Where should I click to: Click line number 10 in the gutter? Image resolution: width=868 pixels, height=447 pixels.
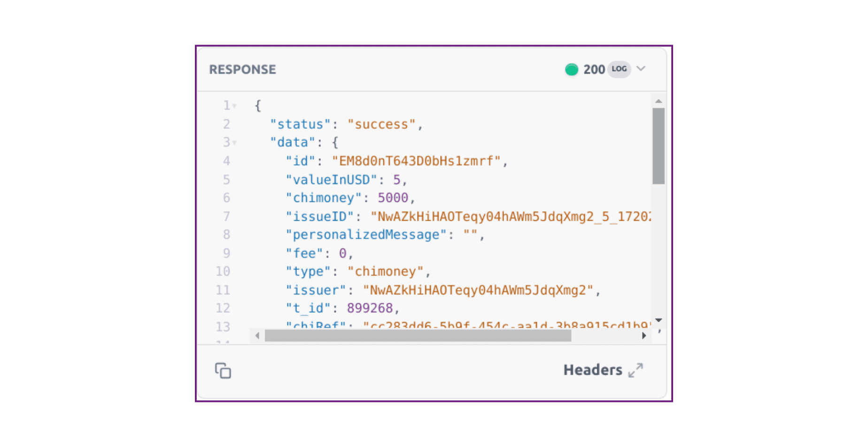point(223,271)
